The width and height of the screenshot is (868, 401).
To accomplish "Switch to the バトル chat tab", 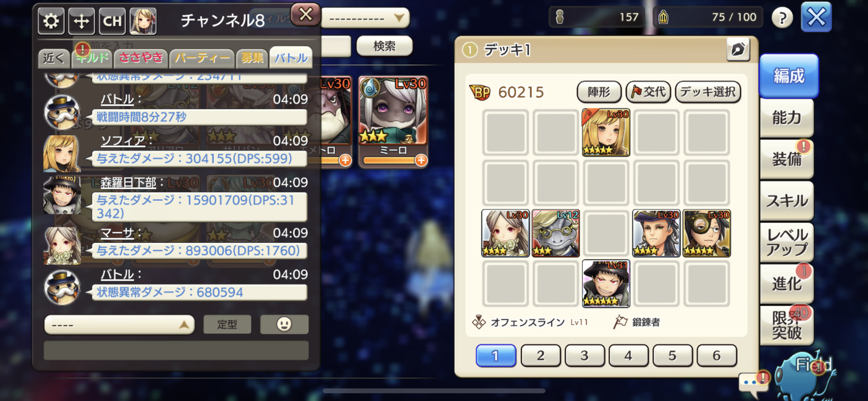I will coord(291,58).
